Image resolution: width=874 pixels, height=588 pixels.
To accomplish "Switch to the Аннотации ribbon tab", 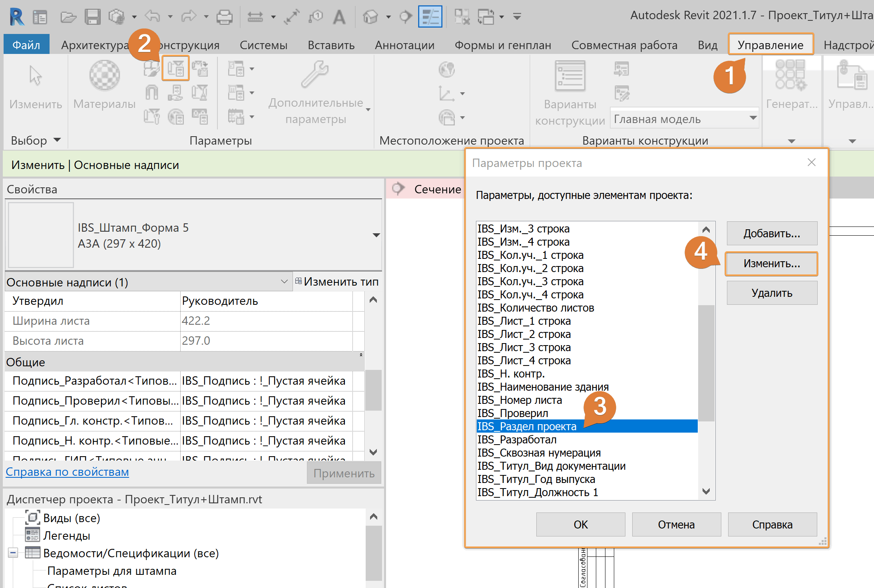I will pos(404,45).
